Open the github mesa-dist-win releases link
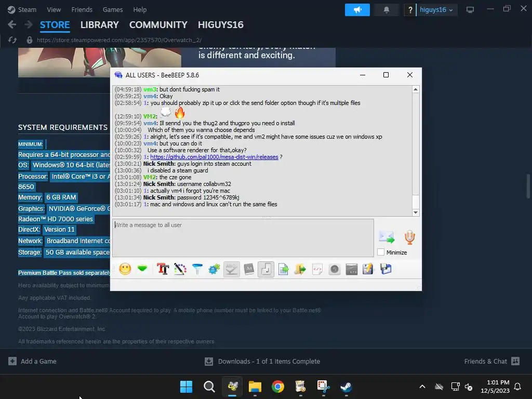Image resolution: width=532 pixels, height=399 pixels. [x=214, y=157]
